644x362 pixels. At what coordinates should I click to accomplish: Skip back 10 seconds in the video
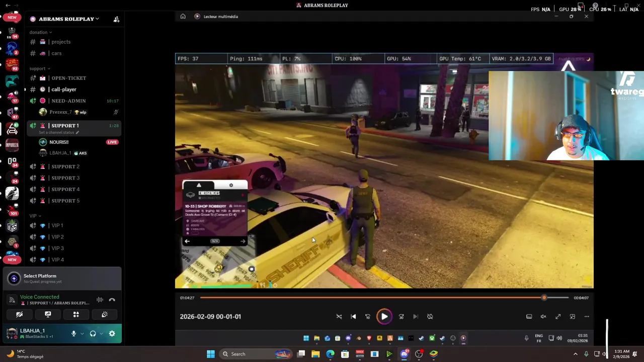point(368,317)
